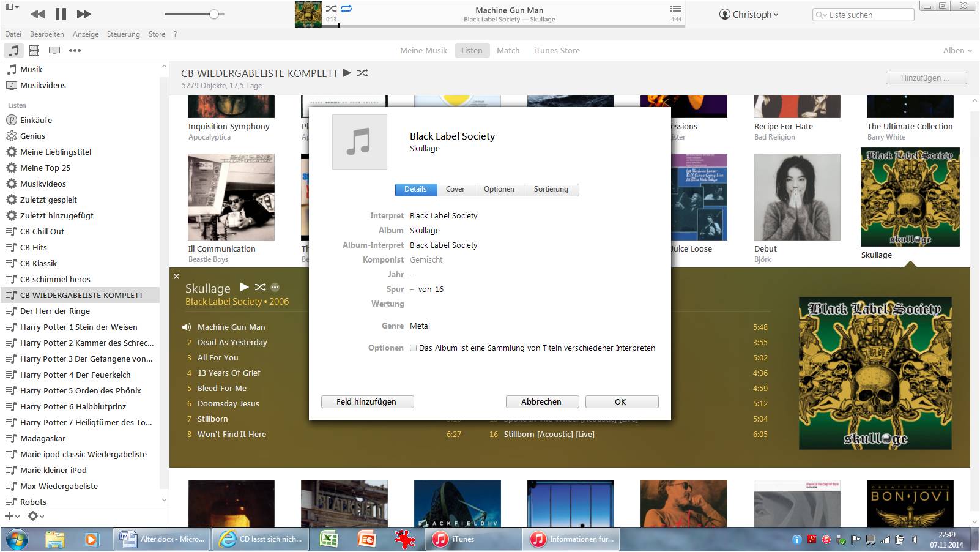Open the mini player toggle icon

[x=12, y=7]
